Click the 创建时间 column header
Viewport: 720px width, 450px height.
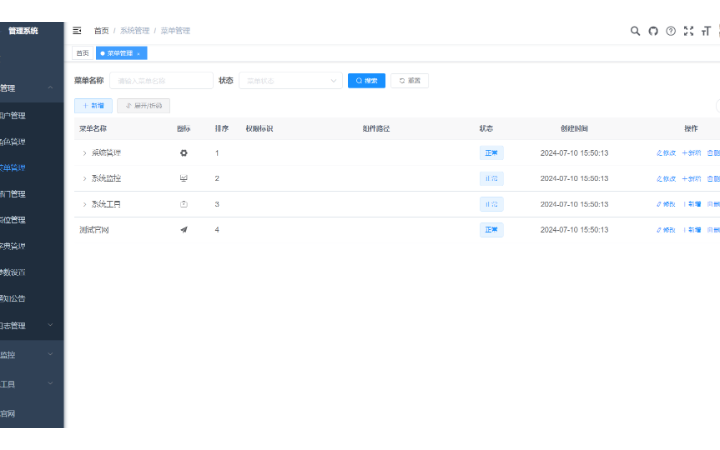[574, 129]
